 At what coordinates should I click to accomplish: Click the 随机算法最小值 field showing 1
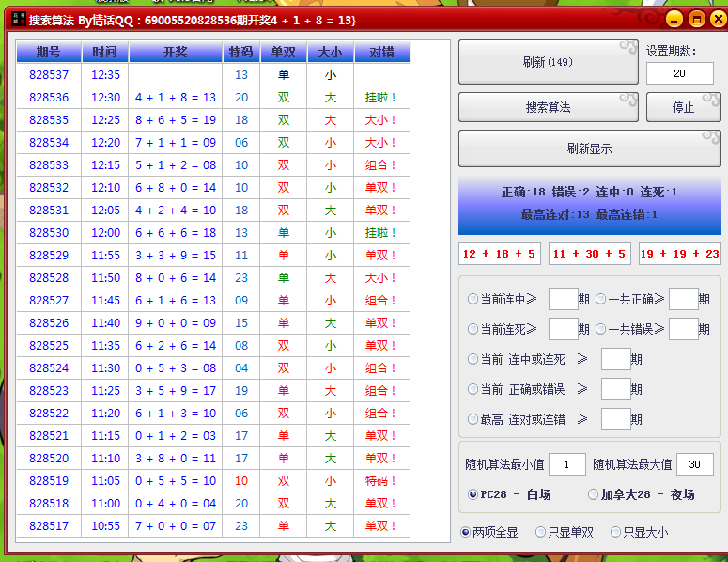coord(566,464)
